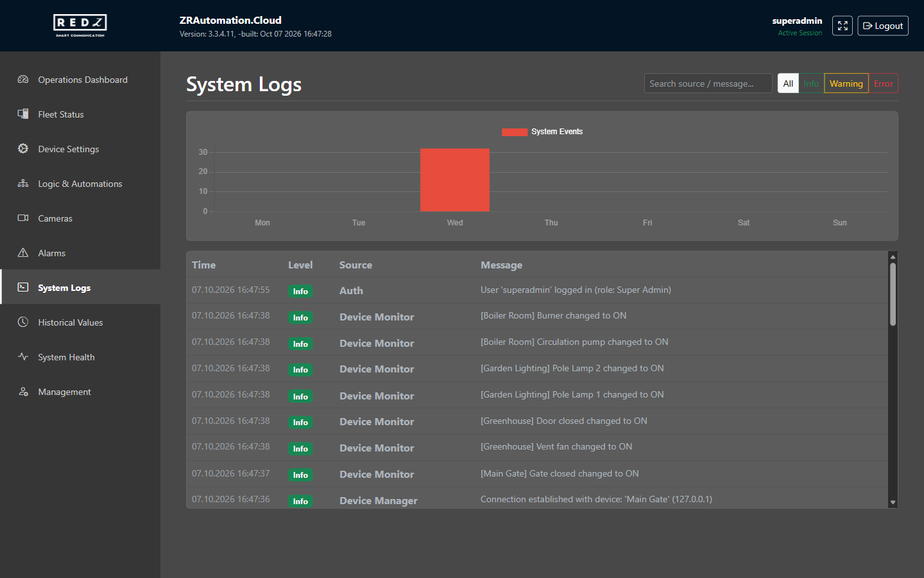Open Operations Dashboard menu item
The image size is (924, 578).
coord(80,80)
